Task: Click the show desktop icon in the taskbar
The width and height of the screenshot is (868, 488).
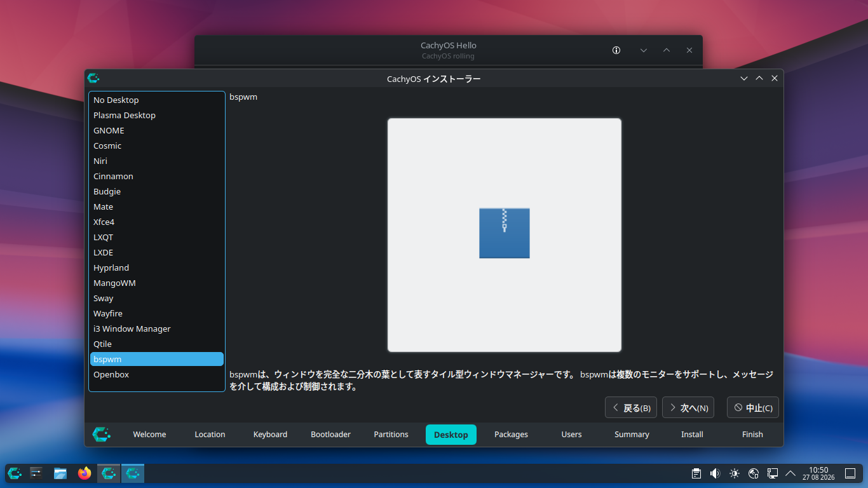Action: coord(850,473)
